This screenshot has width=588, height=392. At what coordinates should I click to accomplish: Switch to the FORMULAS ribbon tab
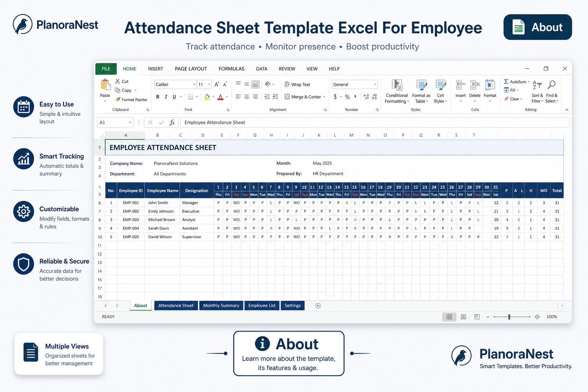point(232,69)
